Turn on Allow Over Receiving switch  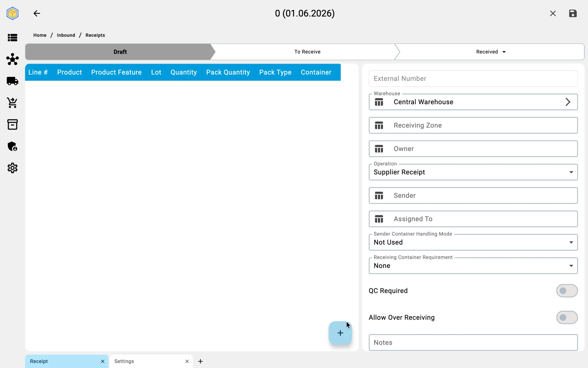(567, 317)
